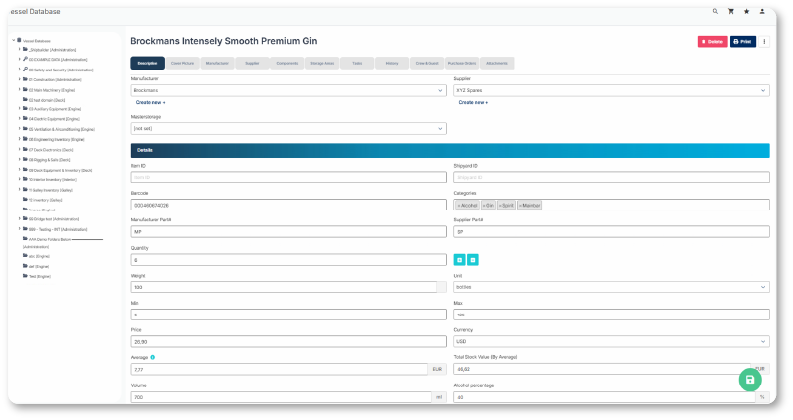Click the Barcode input field
The image size is (793, 420).
[x=288, y=205]
